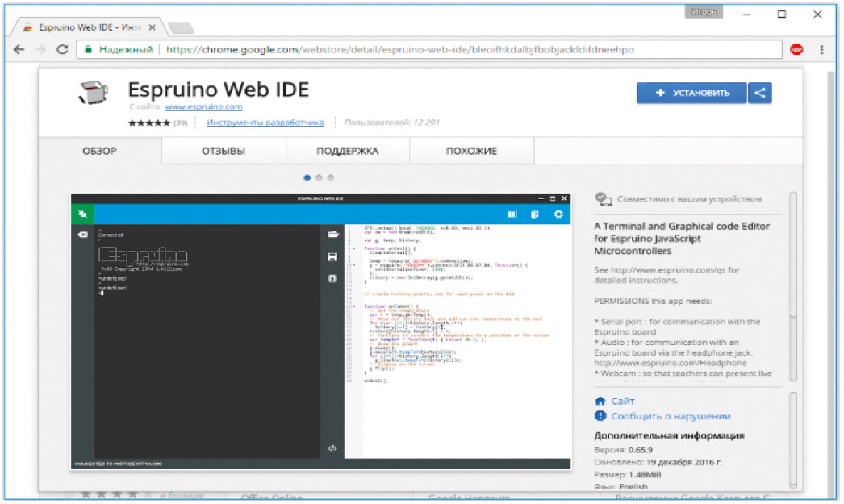This screenshot has width=844, height=504.
Task: Select the second screenshot carousel dot
Action: pyautogui.click(x=319, y=177)
